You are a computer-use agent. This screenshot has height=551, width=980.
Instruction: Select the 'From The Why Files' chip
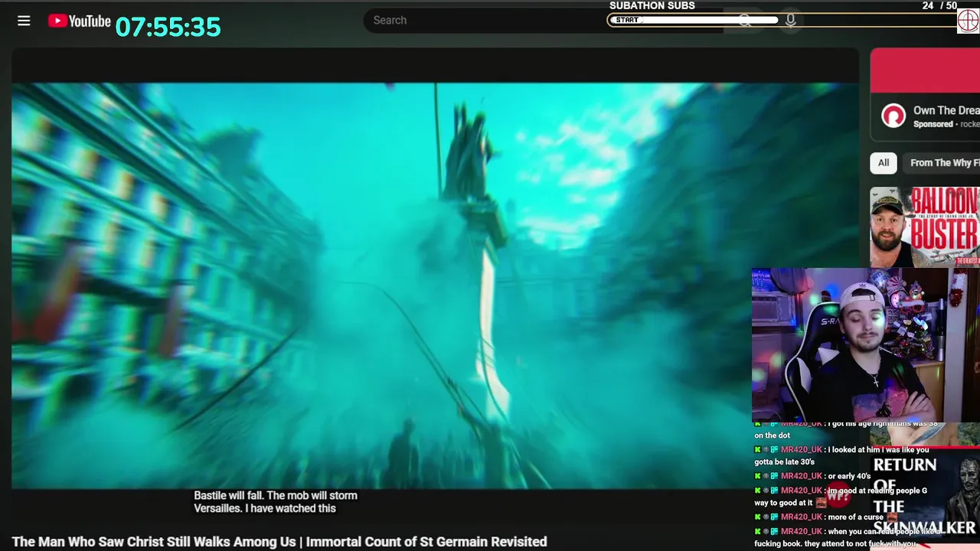(943, 163)
